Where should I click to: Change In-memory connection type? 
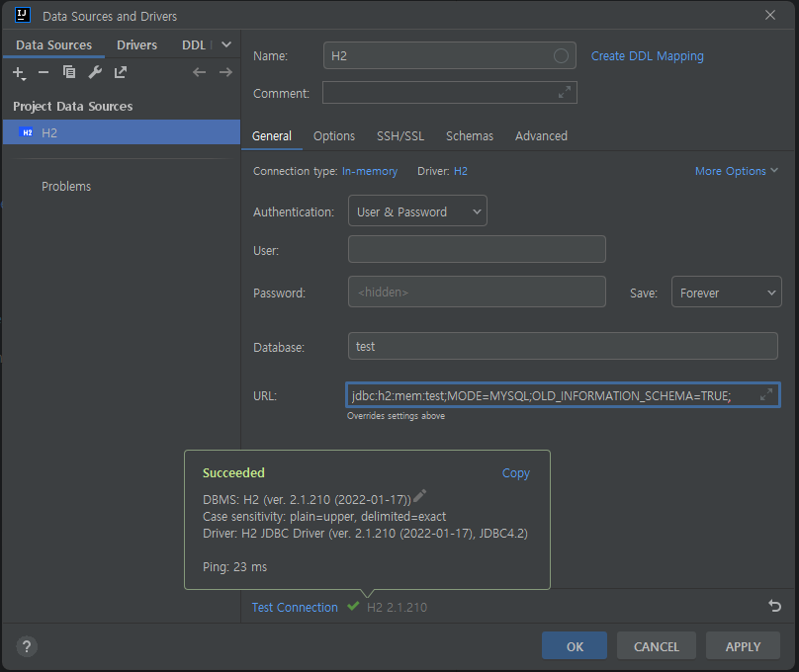pyautogui.click(x=370, y=171)
